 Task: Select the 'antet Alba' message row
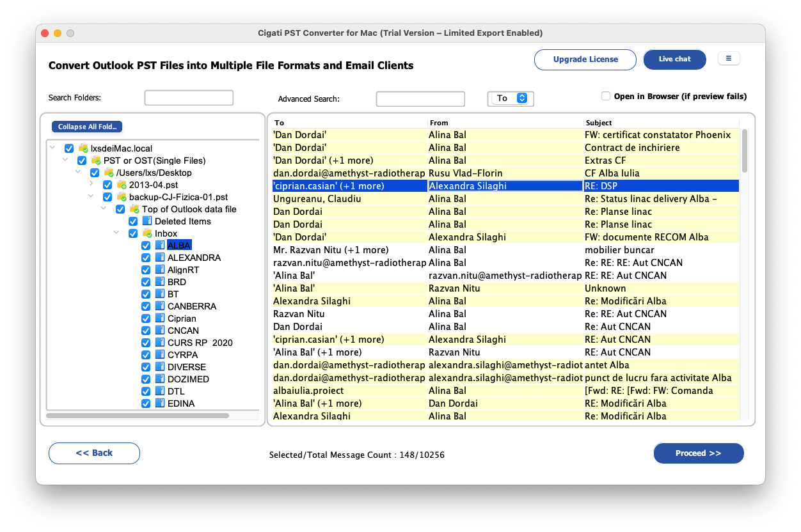pyautogui.click(x=505, y=365)
